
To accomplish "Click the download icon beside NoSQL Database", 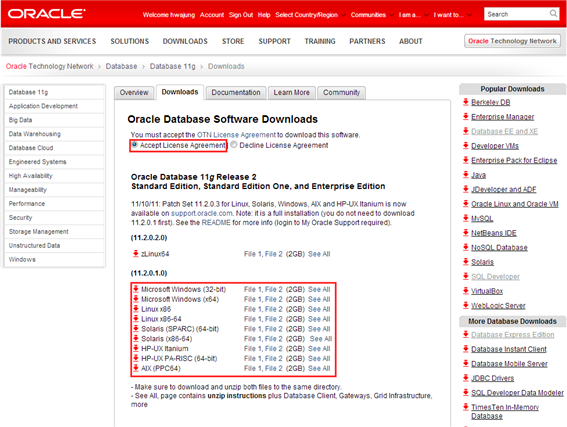I will click(x=466, y=247).
